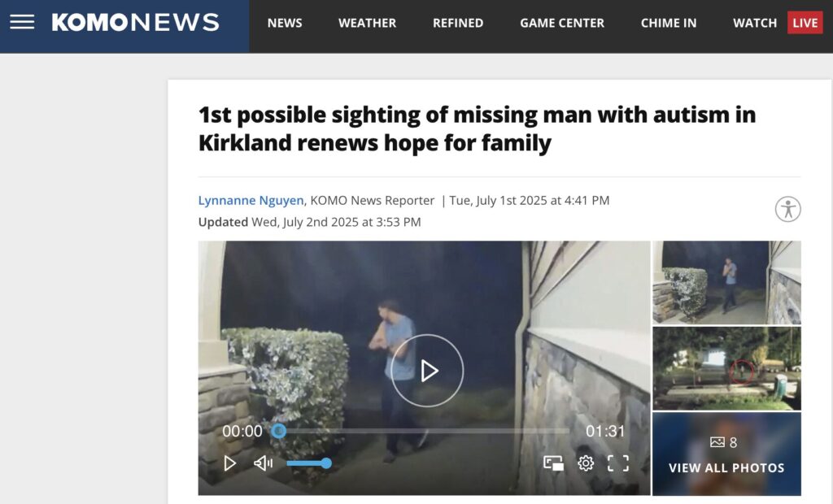Open the News menu item

click(x=285, y=24)
